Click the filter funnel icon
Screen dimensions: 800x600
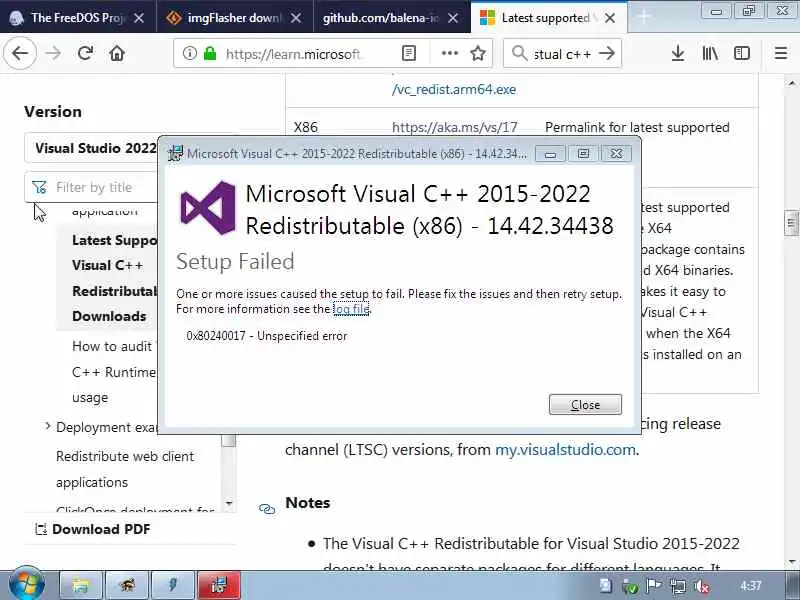coord(39,187)
